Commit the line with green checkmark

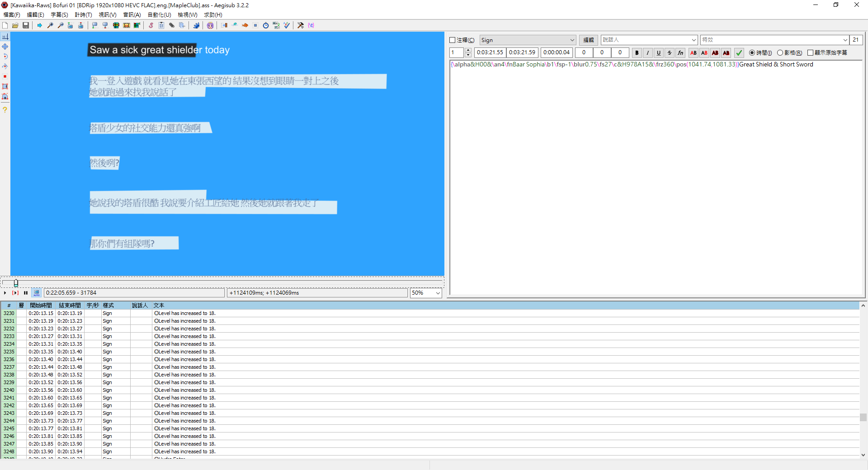tap(739, 53)
